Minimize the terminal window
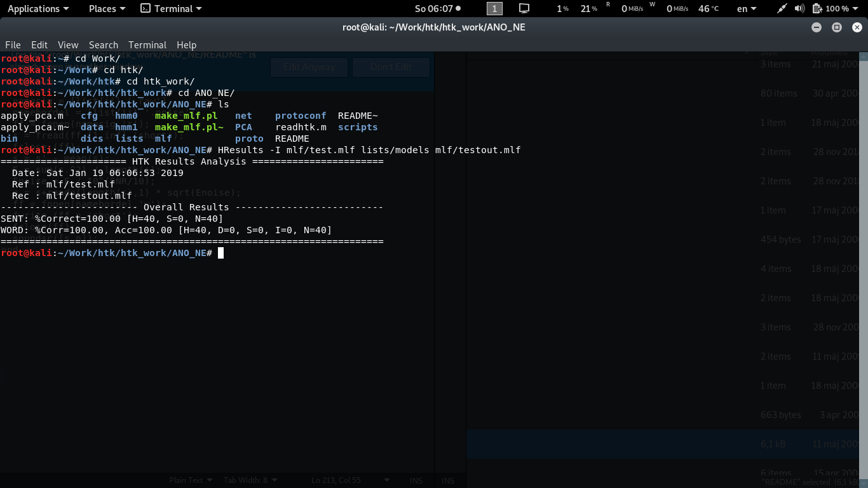 click(817, 27)
